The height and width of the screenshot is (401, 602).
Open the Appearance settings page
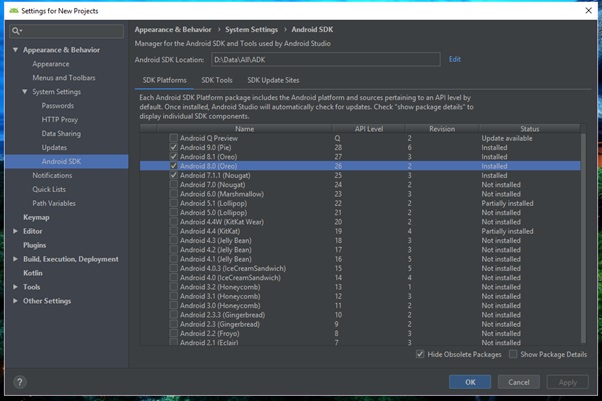point(51,64)
